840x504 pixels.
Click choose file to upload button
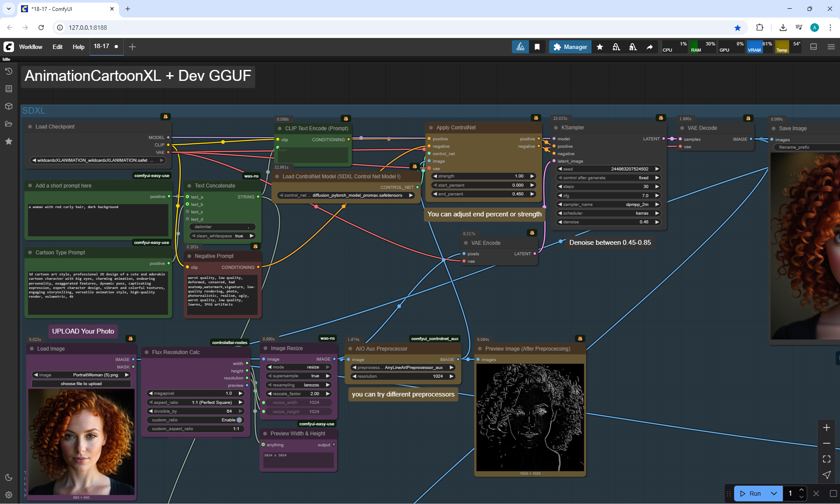coord(81,384)
